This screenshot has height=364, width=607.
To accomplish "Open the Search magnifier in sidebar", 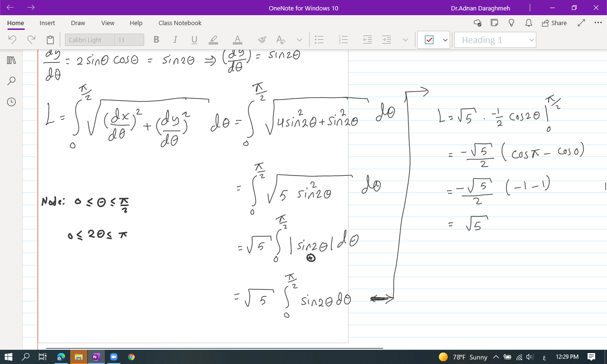I will point(11,81).
